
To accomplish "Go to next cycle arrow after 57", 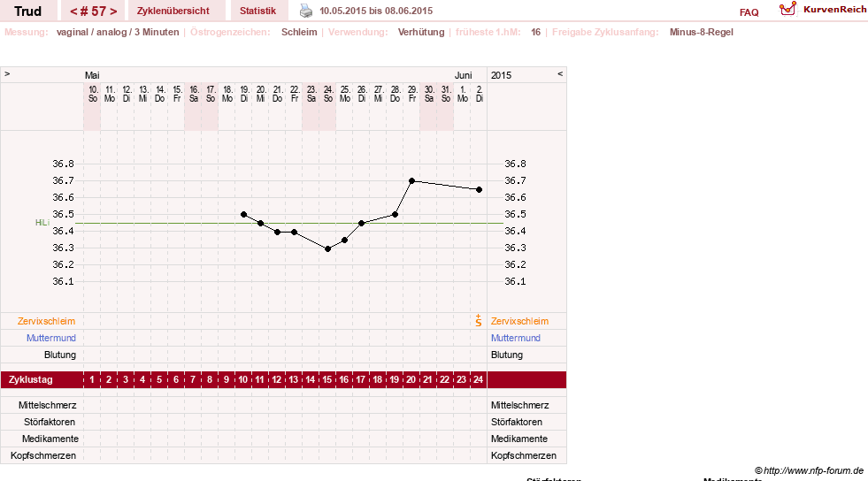I will [x=113, y=11].
